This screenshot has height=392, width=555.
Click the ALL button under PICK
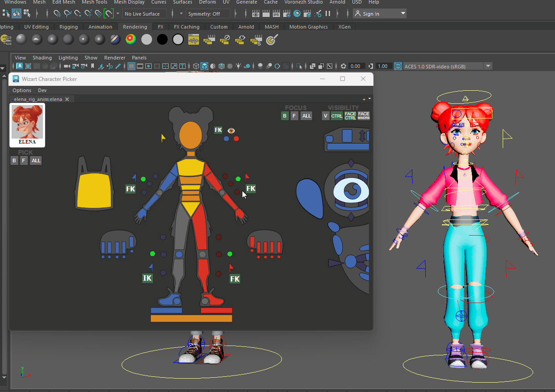click(36, 160)
